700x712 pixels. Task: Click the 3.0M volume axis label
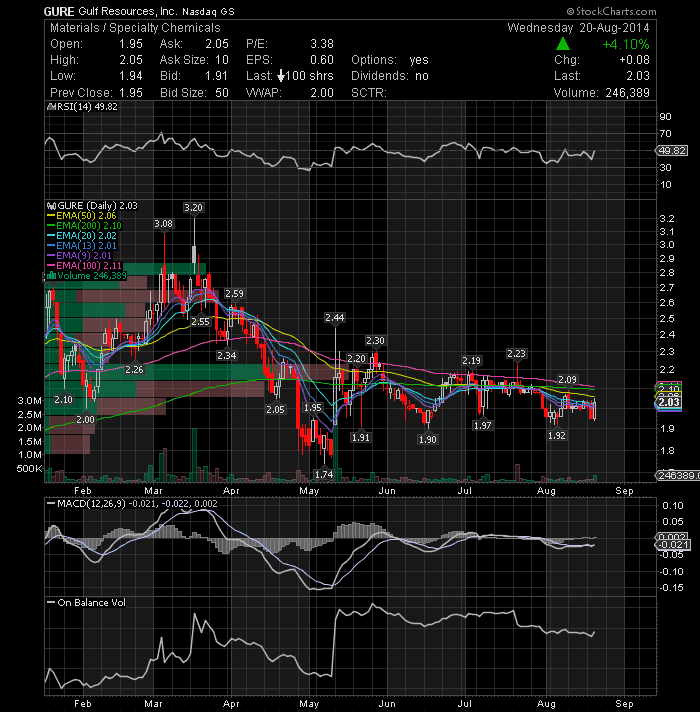[30, 400]
